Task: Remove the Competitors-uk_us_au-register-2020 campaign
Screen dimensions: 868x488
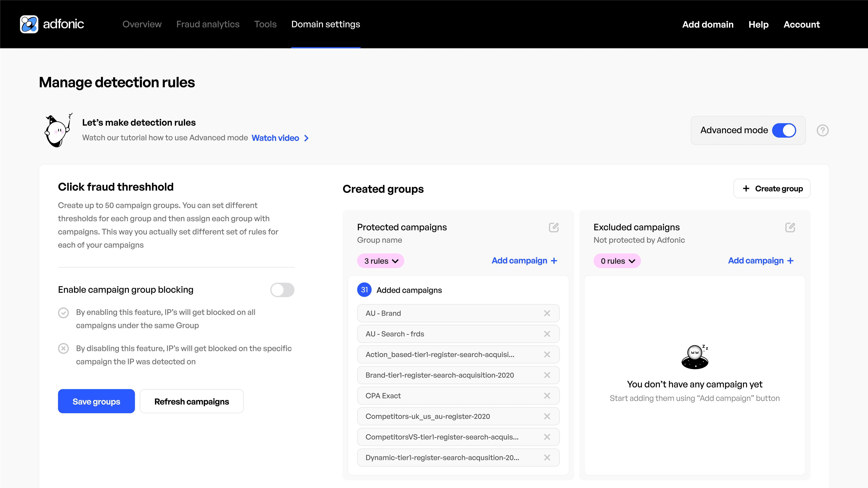Action: (x=547, y=416)
